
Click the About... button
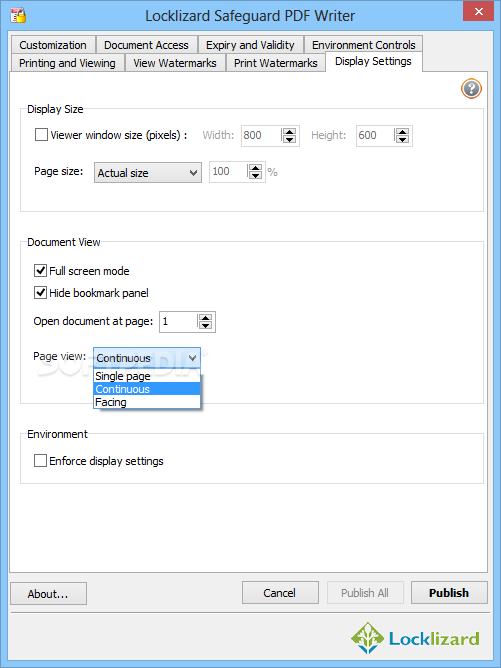[48, 593]
